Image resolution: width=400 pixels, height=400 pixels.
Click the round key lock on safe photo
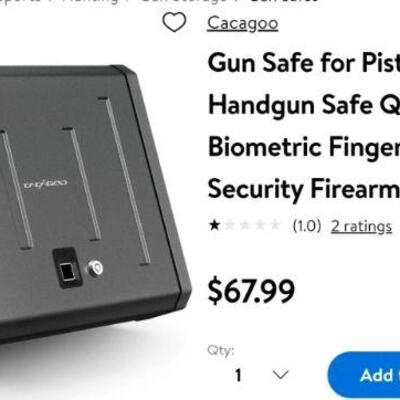(95, 268)
